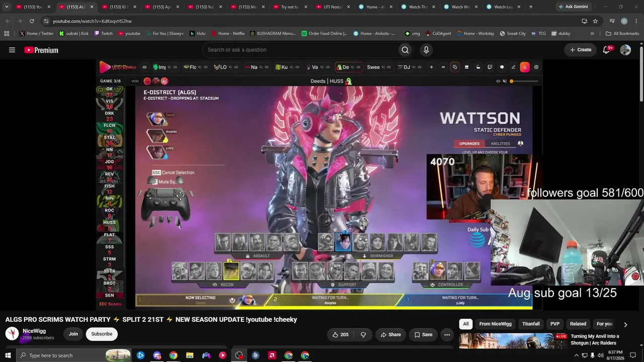The height and width of the screenshot is (362, 644).
Task: Open the taskbar clock showing 6:37 PM
Action: pyautogui.click(x=616, y=355)
